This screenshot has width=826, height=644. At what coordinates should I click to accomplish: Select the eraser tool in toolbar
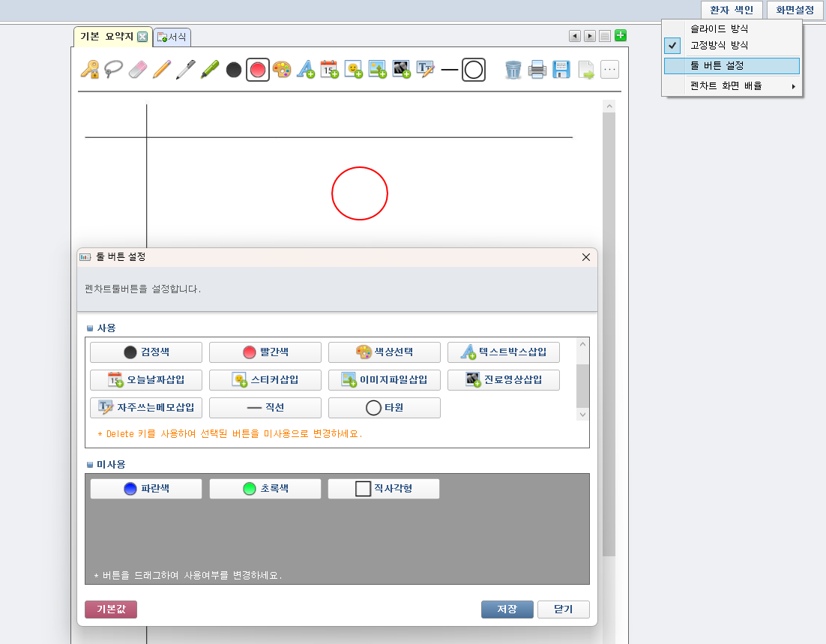[x=139, y=70]
